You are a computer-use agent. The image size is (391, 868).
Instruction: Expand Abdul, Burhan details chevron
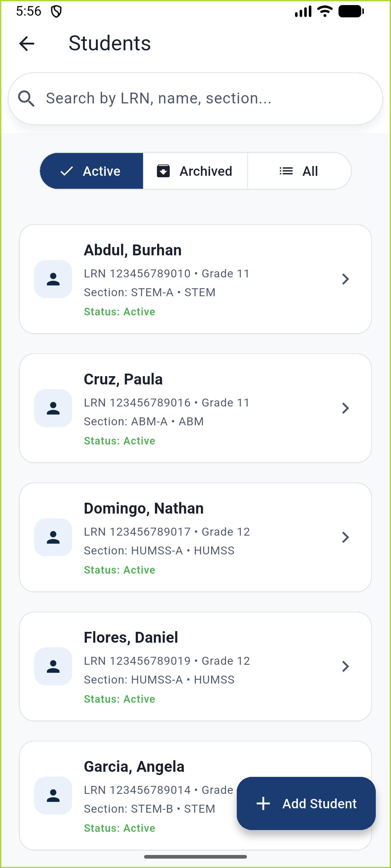(346, 279)
